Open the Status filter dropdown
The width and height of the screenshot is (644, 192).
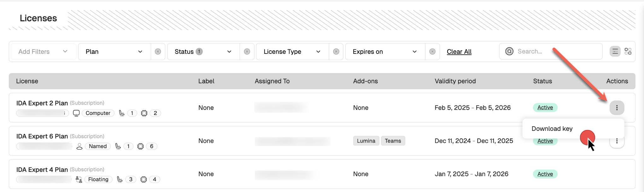[203, 52]
